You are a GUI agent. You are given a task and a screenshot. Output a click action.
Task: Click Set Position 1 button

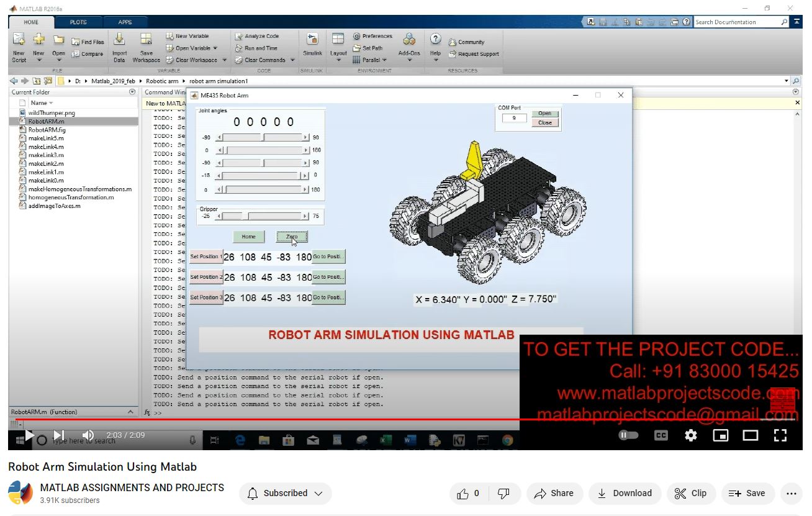pyautogui.click(x=206, y=256)
